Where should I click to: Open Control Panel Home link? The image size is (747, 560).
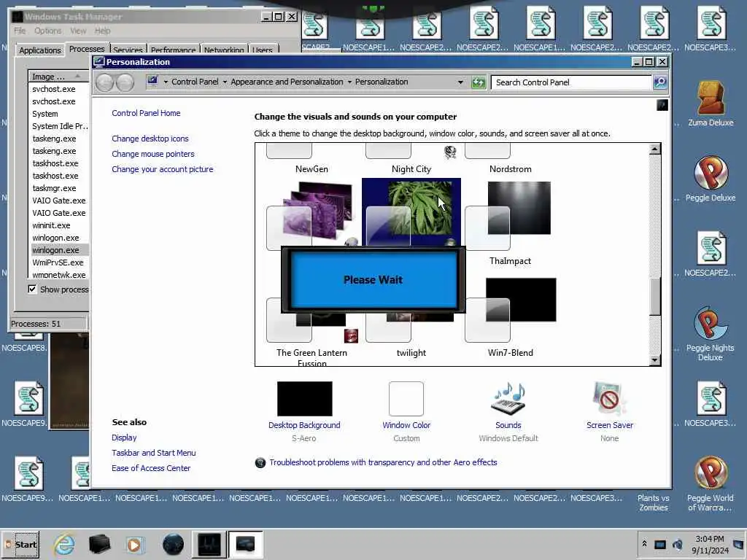pyautogui.click(x=146, y=113)
